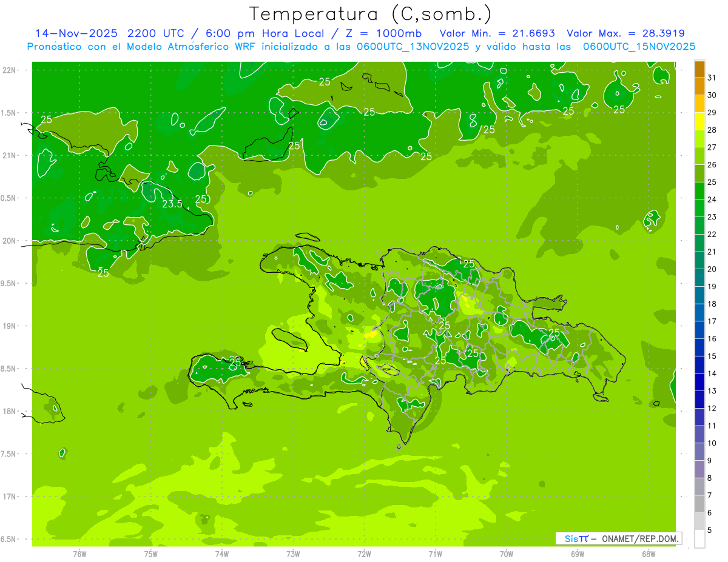728x562 pixels.
Task: Click the '72W' longitude axis label
Action: click(x=364, y=554)
